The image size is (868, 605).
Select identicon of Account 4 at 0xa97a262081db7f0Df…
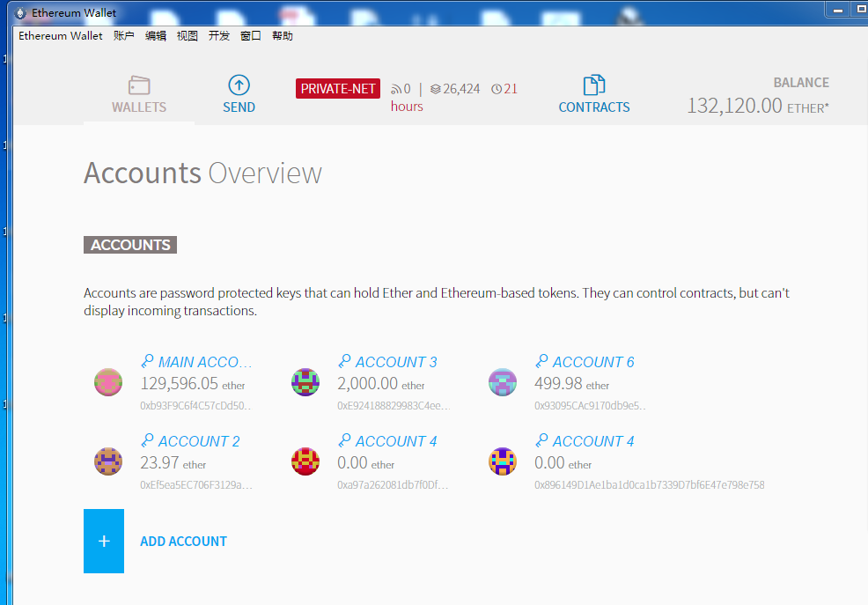tap(305, 461)
